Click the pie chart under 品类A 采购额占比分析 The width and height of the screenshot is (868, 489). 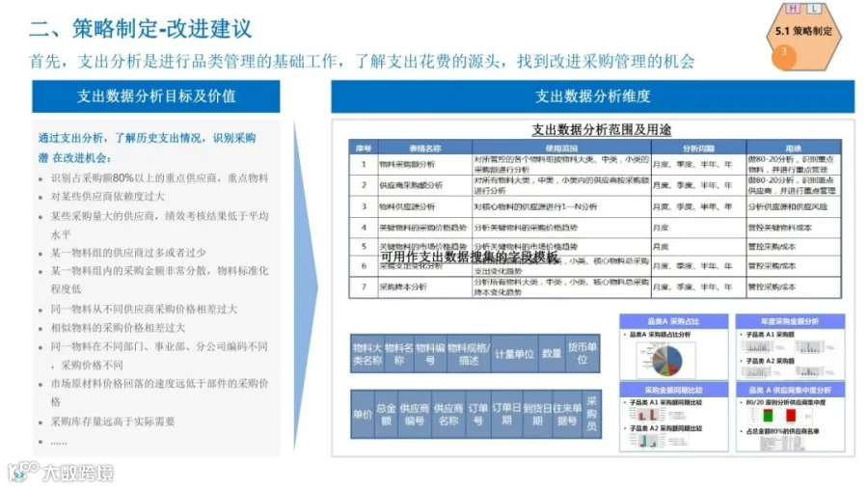[x=667, y=361]
